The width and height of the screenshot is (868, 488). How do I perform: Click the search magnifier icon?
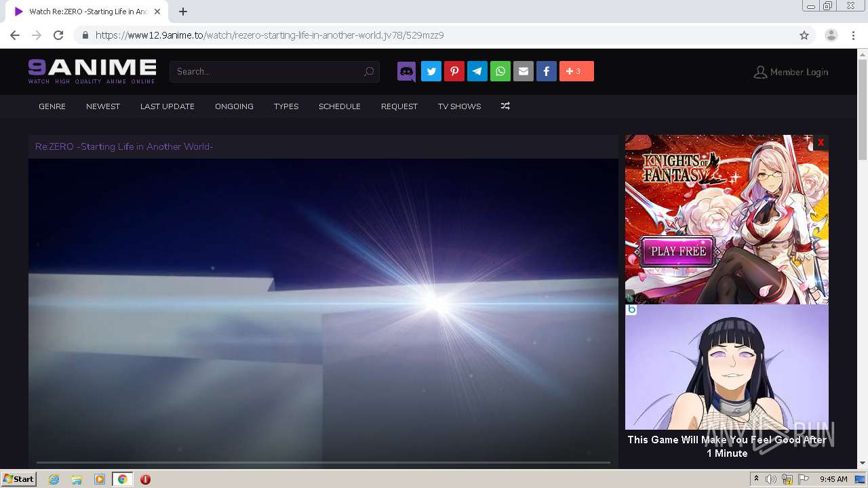click(369, 72)
